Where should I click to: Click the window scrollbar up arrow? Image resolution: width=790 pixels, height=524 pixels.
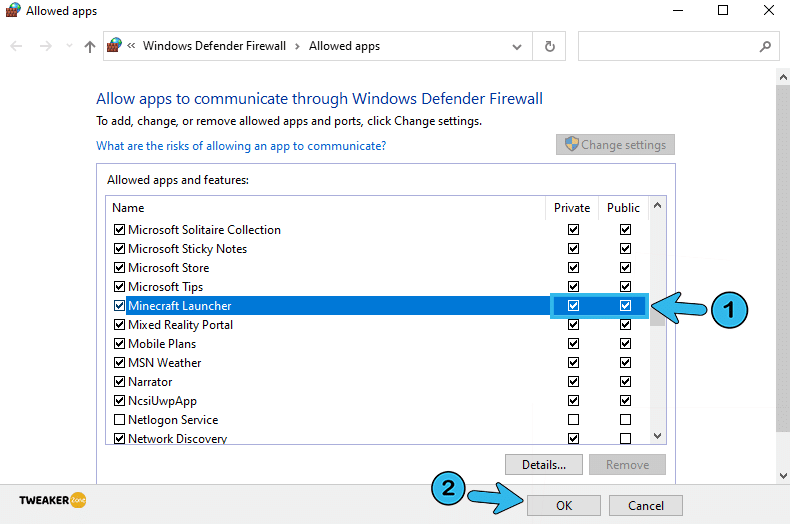[x=782, y=78]
